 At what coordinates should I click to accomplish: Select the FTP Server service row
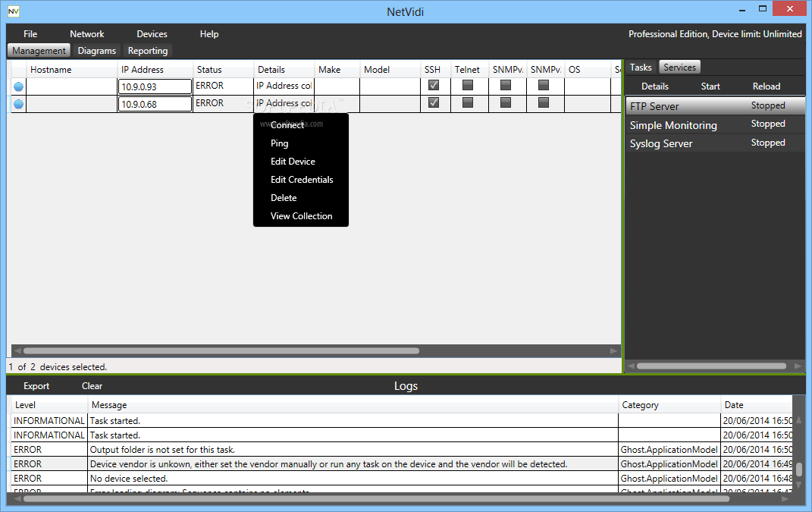[x=715, y=105]
